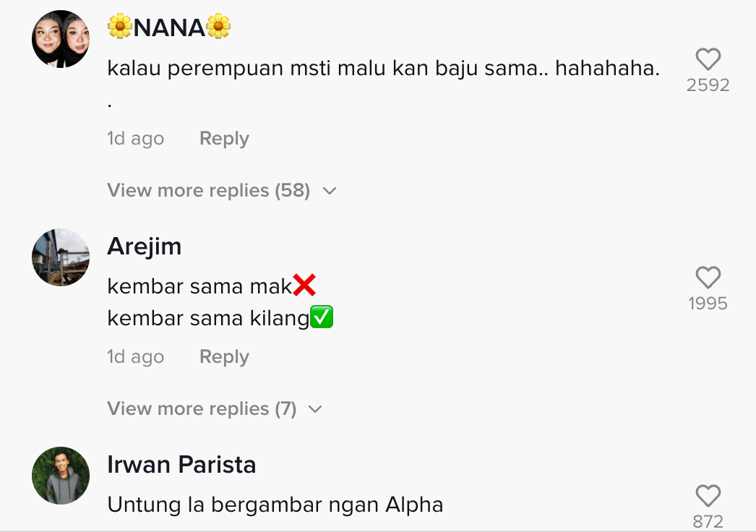Open the Arejim username link
Image resolution: width=756 pixels, height=532 pixels.
click(144, 246)
